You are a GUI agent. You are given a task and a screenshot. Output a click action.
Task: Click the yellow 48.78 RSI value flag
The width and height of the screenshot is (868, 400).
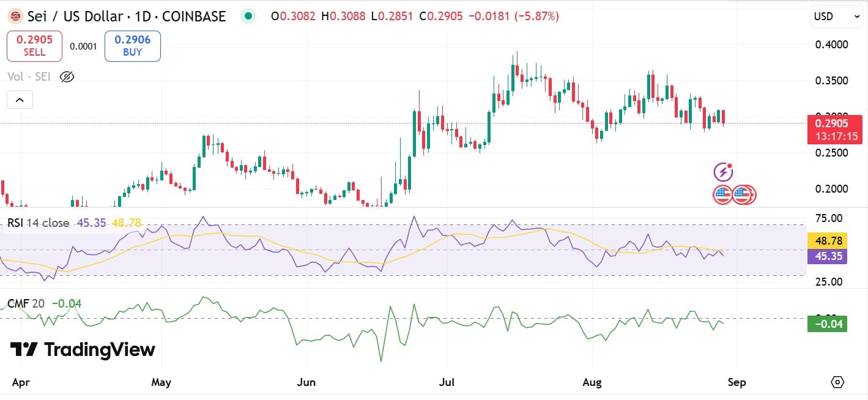pos(827,241)
